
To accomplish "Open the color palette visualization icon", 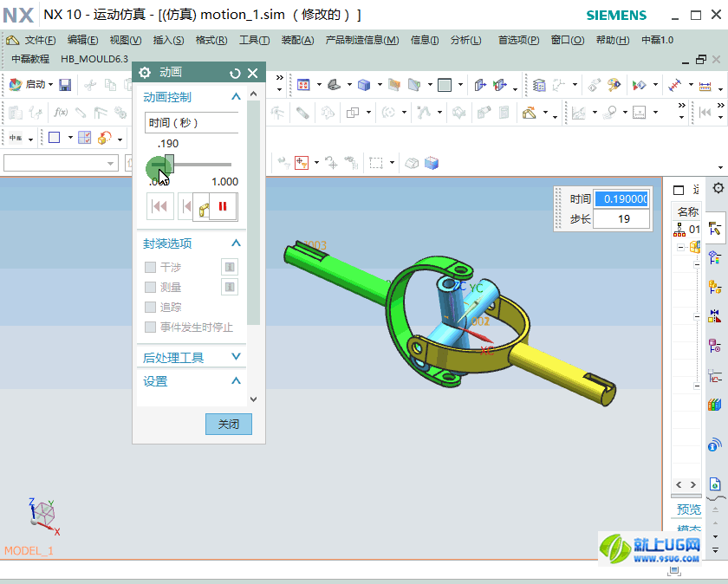I will coord(614,85).
